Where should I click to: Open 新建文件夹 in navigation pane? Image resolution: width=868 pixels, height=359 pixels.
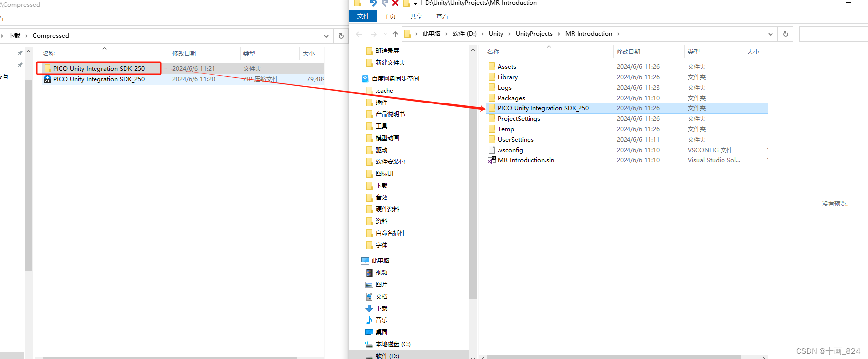click(390, 62)
